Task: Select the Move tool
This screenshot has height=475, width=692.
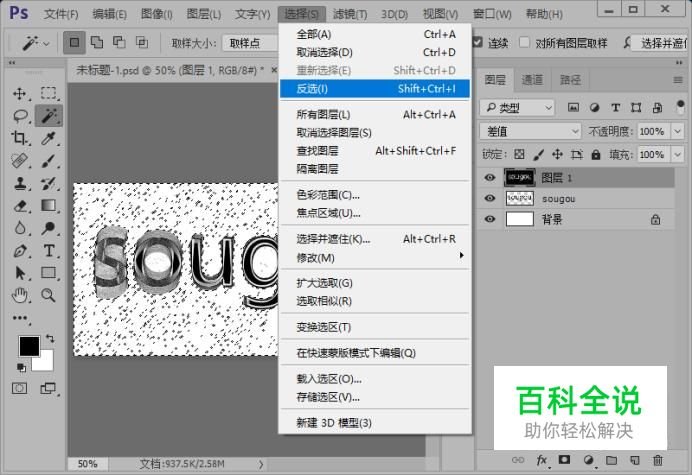Action: pos(19,93)
